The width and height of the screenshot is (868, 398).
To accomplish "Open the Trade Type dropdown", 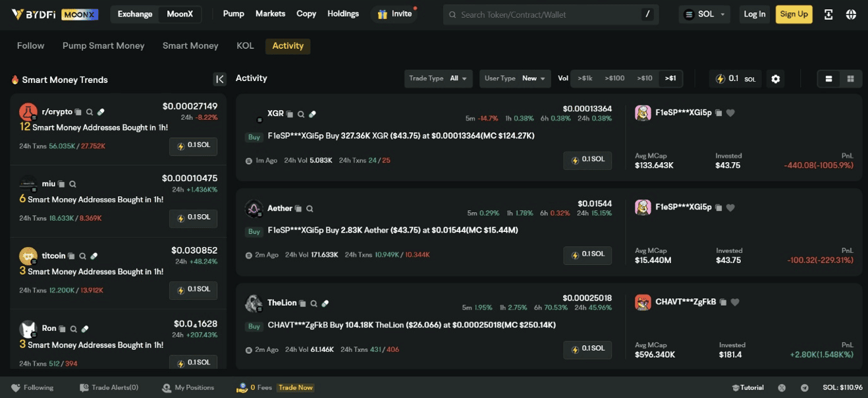I will (x=438, y=78).
